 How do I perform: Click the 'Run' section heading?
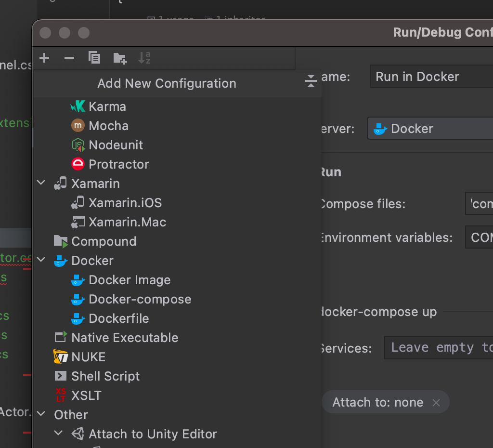pyautogui.click(x=331, y=172)
